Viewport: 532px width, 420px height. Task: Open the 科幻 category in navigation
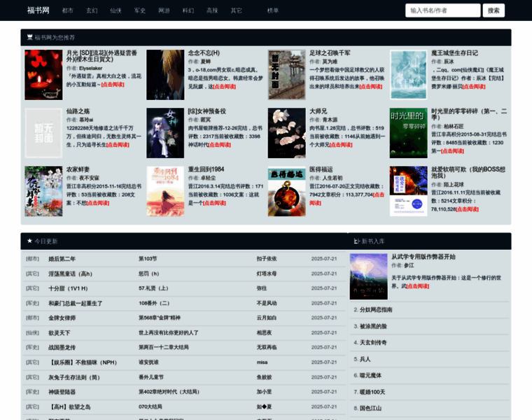point(188,10)
